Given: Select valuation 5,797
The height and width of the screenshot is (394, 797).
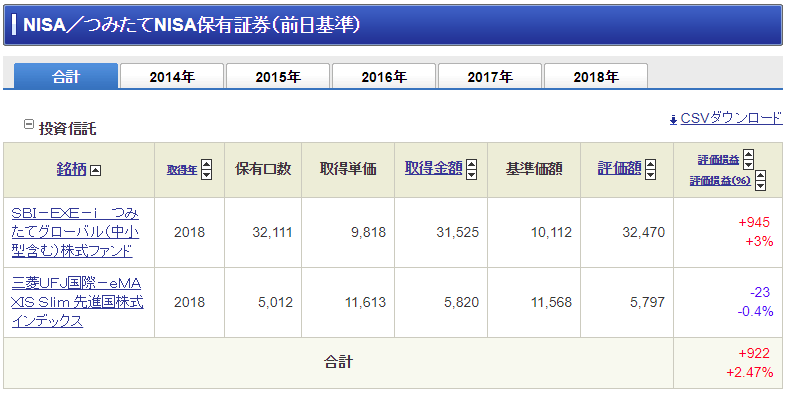Looking at the screenshot, I should 647,302.
